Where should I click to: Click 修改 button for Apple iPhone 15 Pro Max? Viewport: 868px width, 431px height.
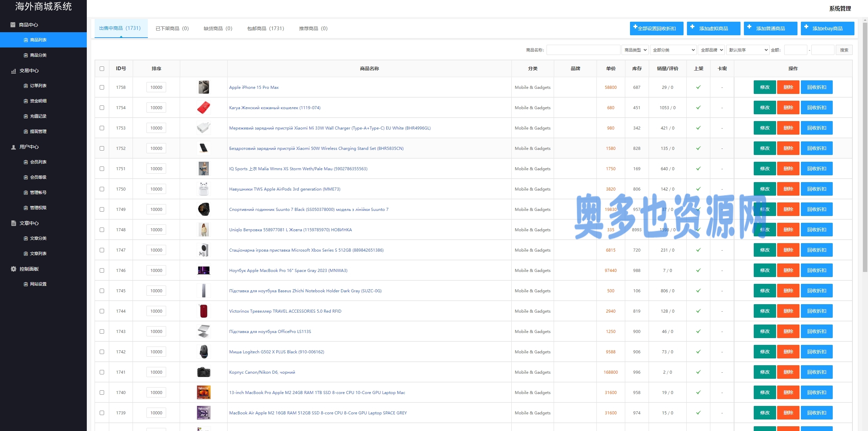pos(765,87)
